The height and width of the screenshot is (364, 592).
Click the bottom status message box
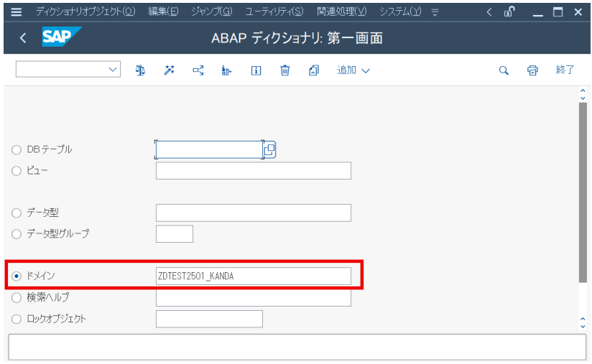[297, 347]
